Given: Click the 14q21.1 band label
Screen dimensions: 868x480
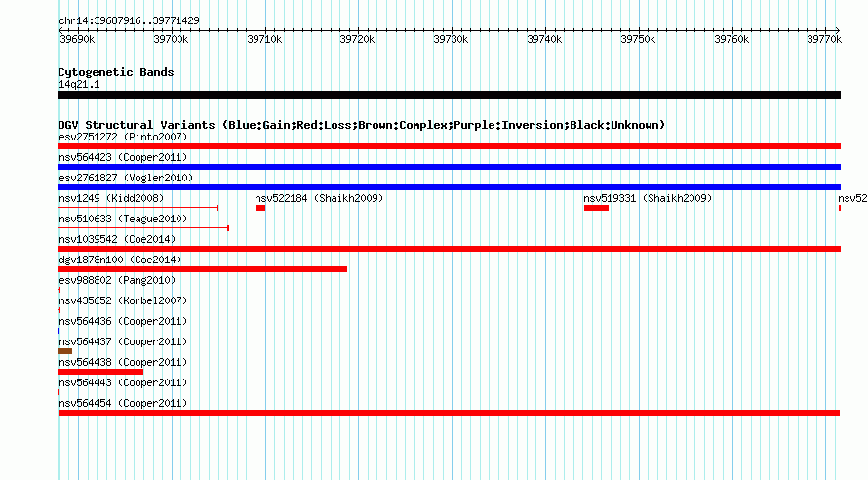Looking at the screenshot, I should [x=79, y=85].
